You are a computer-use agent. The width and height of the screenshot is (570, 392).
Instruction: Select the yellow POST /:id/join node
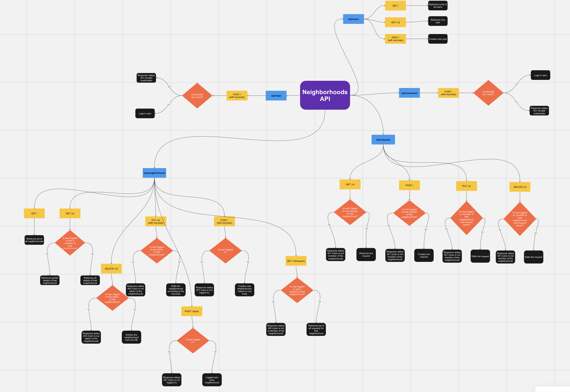tap(192, 311)
